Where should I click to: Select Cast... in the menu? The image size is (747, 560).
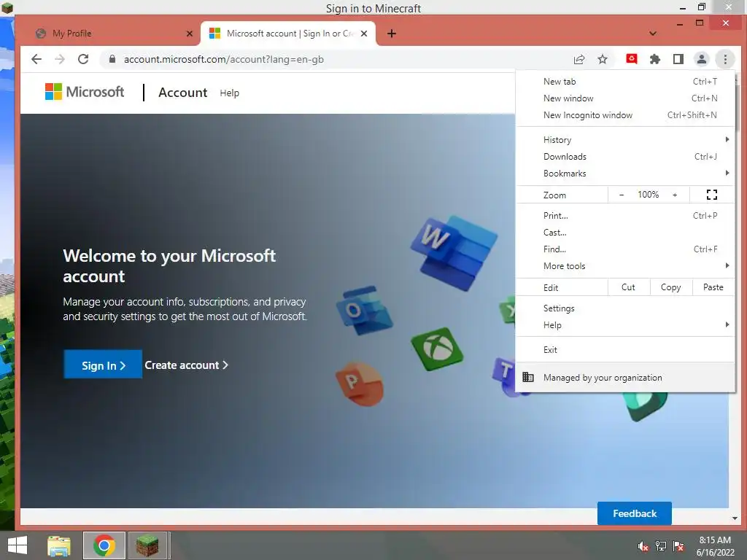(625, 233)
